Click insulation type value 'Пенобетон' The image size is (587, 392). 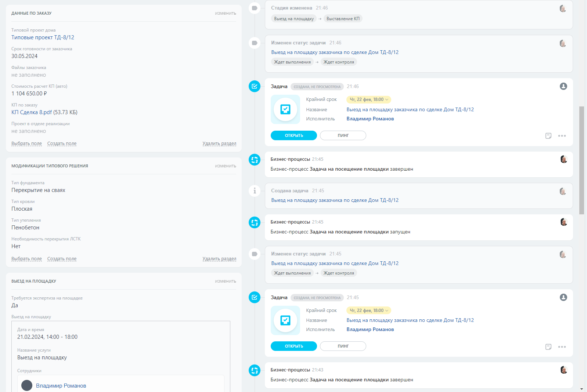click(x=25, y=228)
